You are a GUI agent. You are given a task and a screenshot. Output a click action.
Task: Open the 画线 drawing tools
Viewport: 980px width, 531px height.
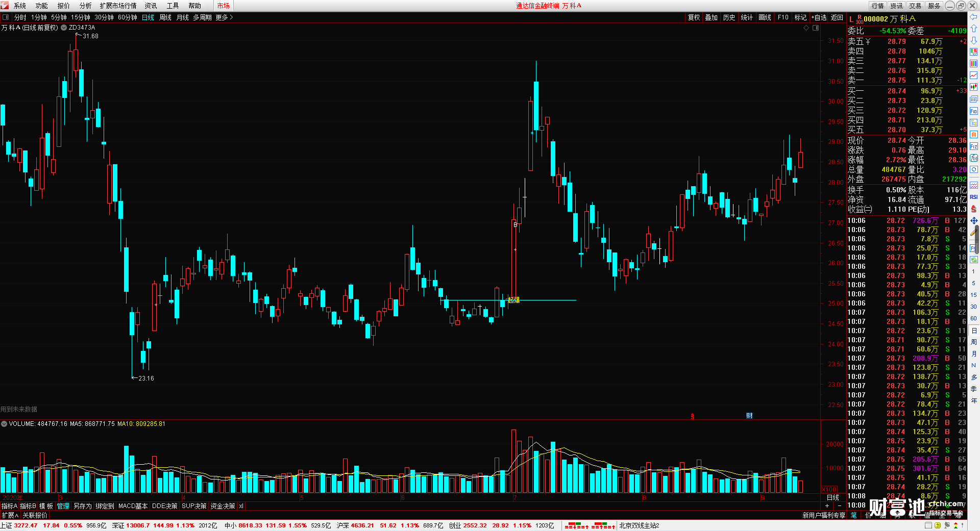[x=765, y=17]
